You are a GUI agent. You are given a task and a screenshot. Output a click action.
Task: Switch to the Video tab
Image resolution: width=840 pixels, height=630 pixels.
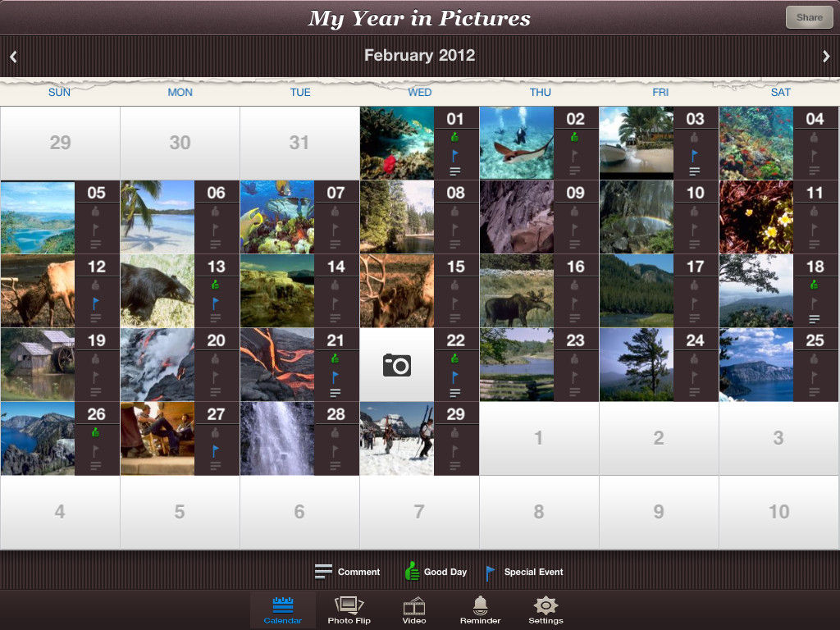tap(414, 610)
